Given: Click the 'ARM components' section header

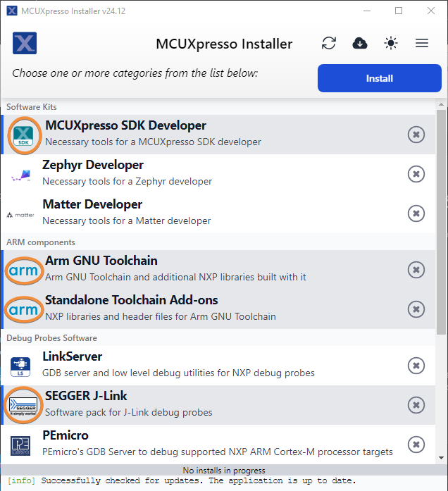Looking at the screenshot, I should (x=41, y=242).
